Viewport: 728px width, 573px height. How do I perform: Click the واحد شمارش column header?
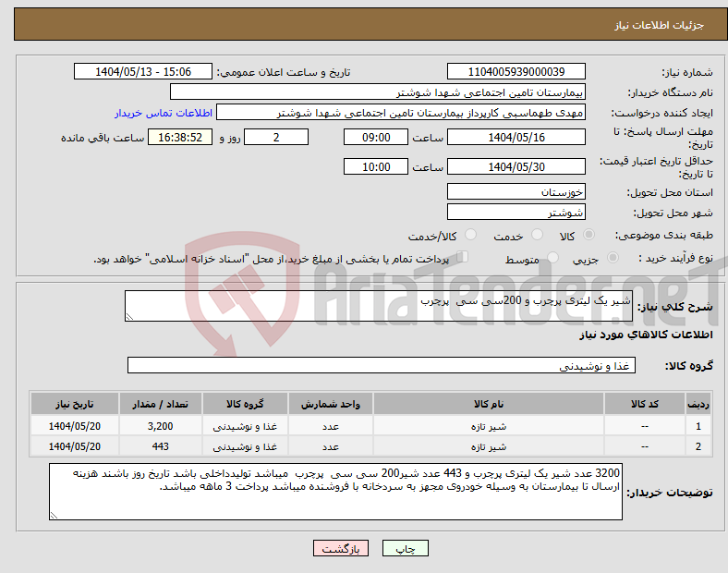pyautogui.click(x=331, y=404)
